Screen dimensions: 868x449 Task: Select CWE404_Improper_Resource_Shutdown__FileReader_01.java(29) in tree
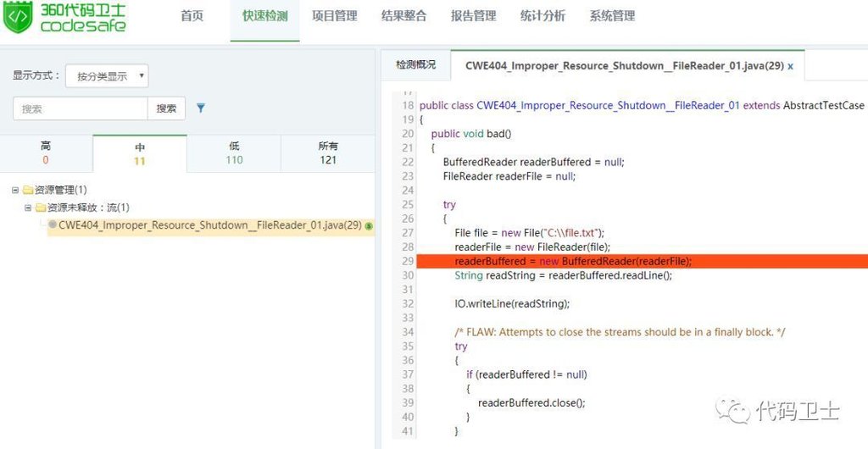point(210,225)
